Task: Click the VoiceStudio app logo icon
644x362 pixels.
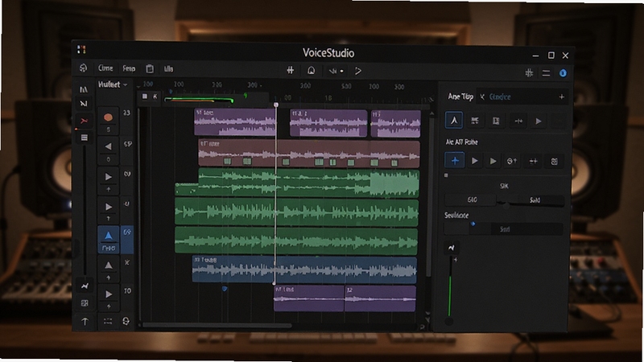Action: (81, 50)
